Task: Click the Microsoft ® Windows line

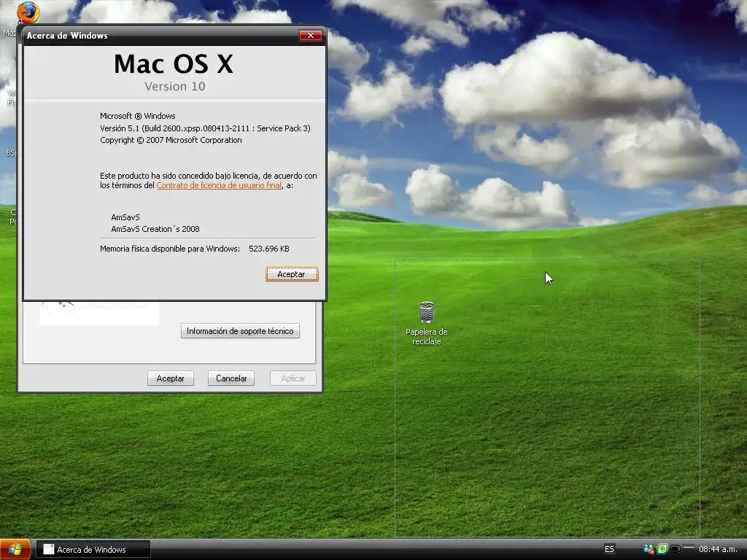Action: (138, 116)
